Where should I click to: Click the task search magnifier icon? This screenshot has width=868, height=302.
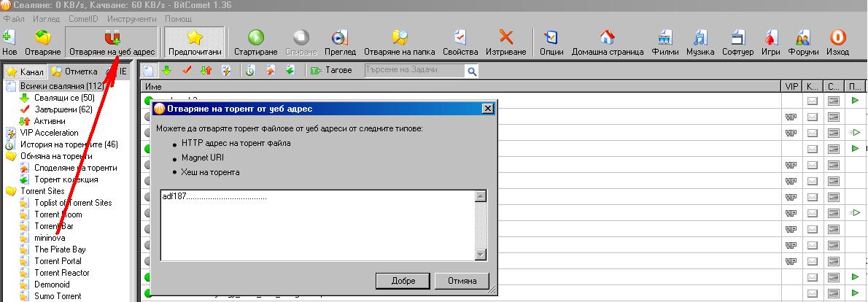pos(472,71)
